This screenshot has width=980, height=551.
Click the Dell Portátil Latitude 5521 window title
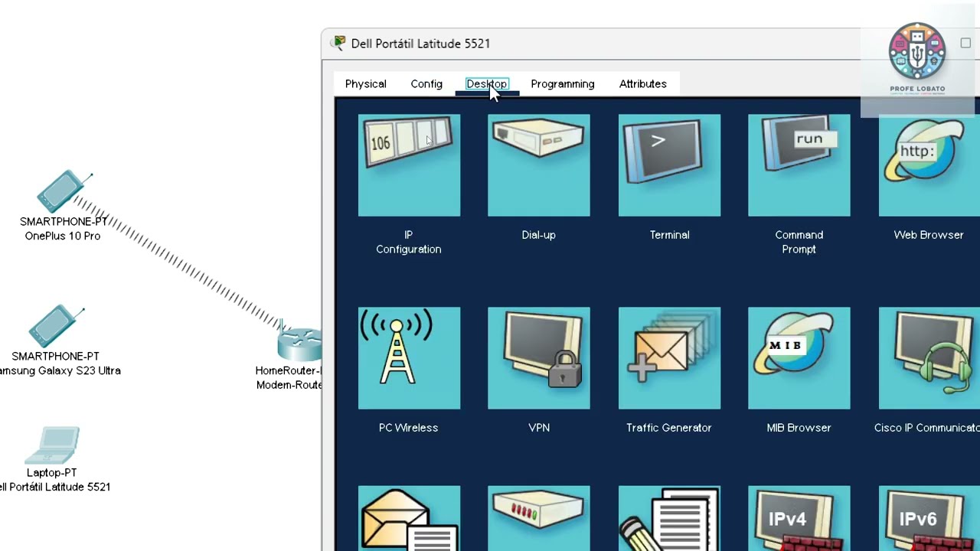tap(420, 44)
